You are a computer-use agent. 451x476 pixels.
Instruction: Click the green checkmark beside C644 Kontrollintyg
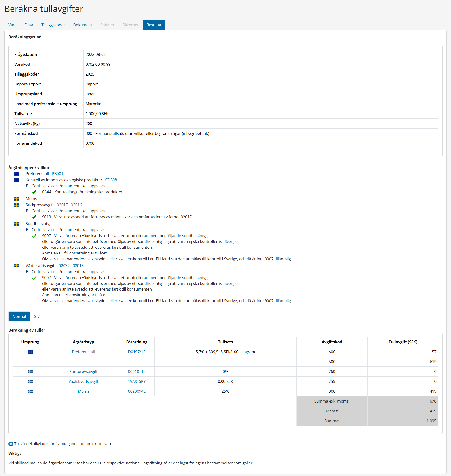pos(34,192)
